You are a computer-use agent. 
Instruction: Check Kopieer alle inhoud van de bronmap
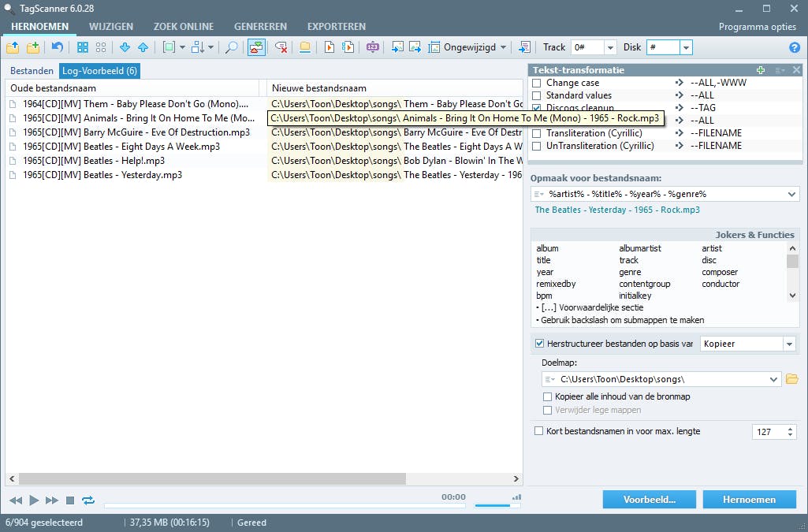[547, 396]
